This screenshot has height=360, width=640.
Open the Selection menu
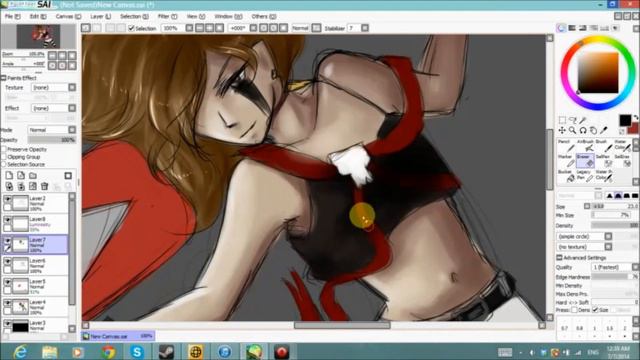point(134,16)
